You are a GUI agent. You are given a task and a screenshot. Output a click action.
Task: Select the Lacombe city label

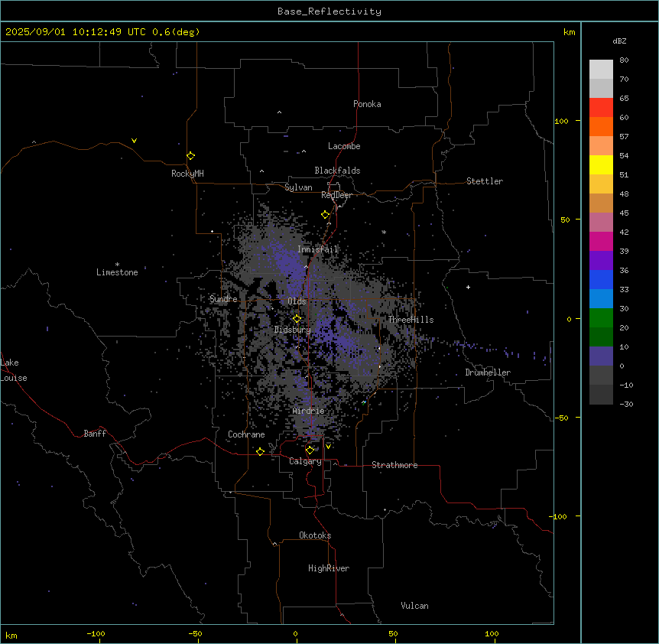pyautogui.click(x=344, y=146)
